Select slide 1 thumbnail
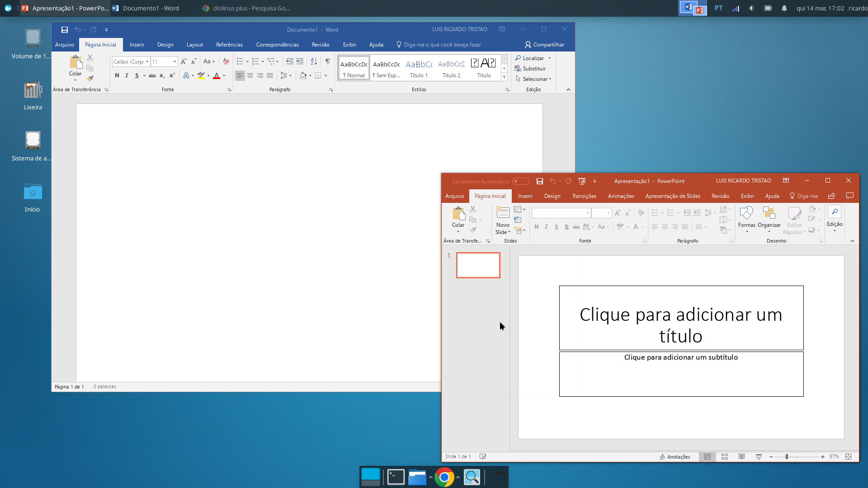The height and width of the screenshot is (488, 868). tap(478, 265)
